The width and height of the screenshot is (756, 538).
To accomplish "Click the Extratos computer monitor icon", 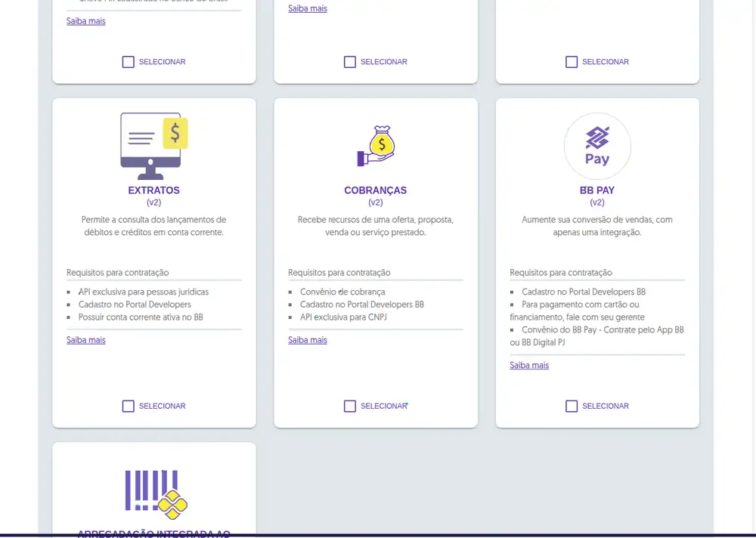I will click(x=153, y=146).
